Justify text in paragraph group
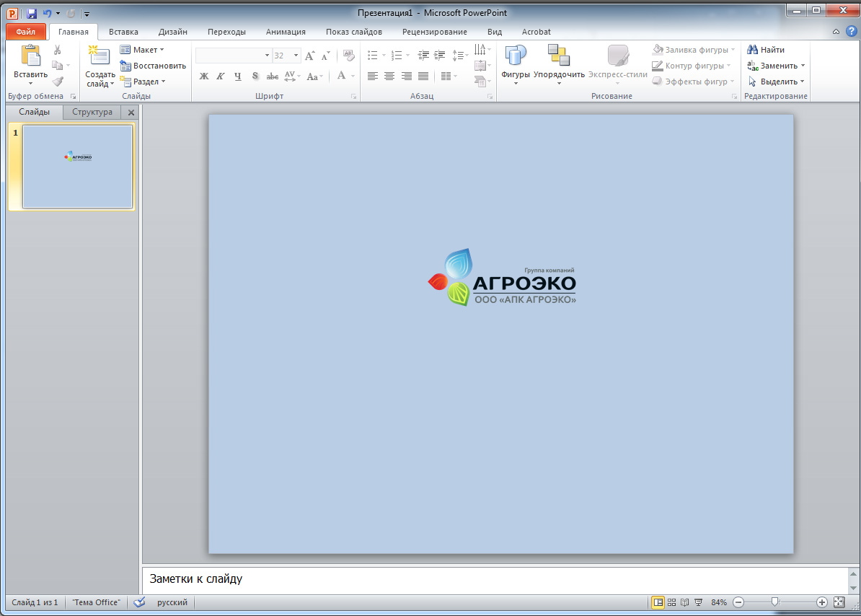Viewport: 861px width, 616px height. (423, 76)
